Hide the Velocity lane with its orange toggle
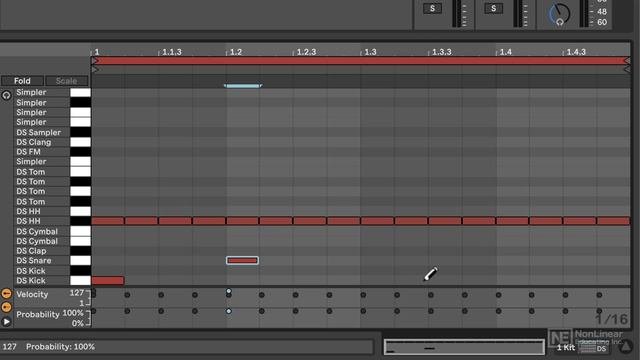 pos(6,293)
